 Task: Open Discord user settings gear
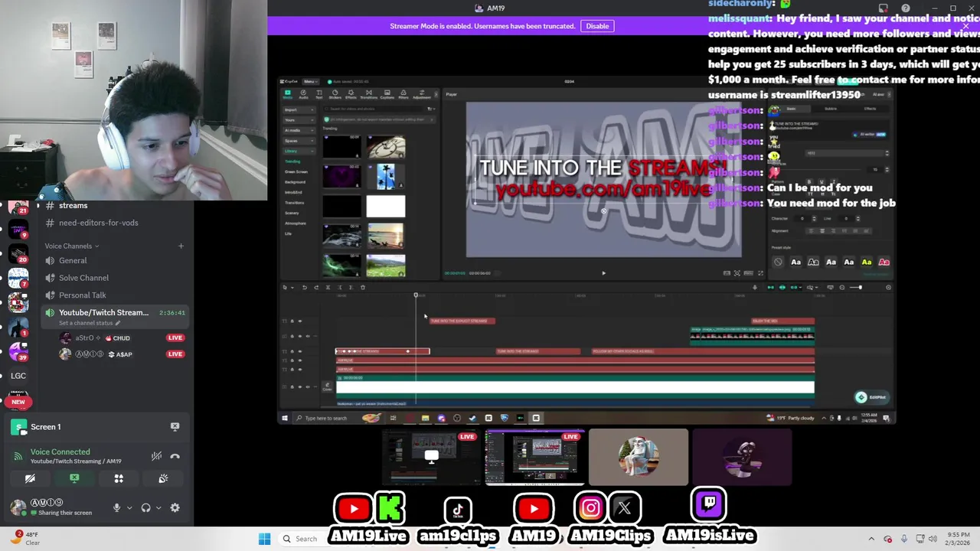pyautogui.click(x=175, y=507)
